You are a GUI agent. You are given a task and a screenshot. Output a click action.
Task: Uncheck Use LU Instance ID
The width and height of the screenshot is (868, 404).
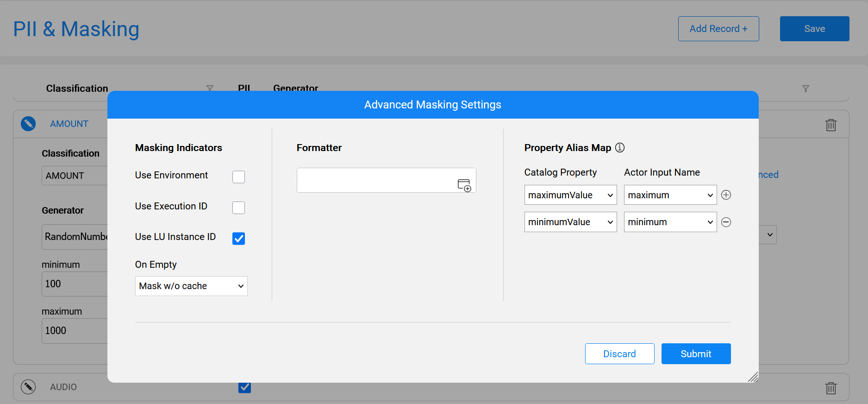pos(238,239)
